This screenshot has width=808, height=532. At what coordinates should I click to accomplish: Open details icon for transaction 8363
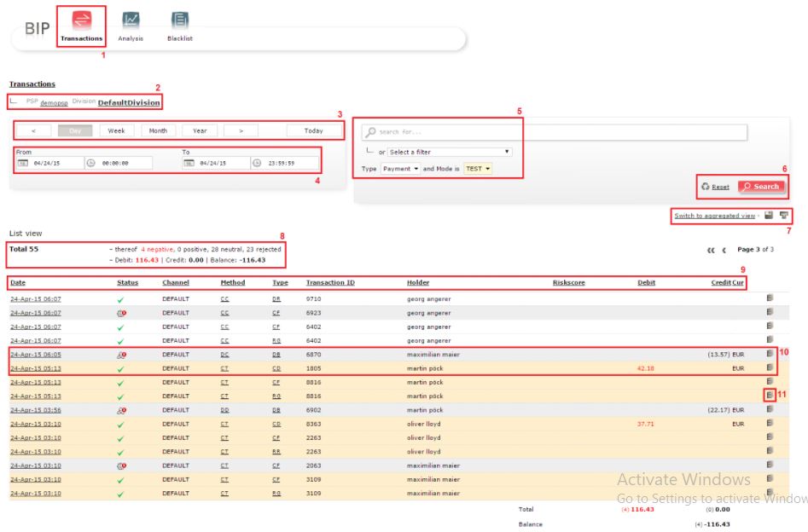770,423
